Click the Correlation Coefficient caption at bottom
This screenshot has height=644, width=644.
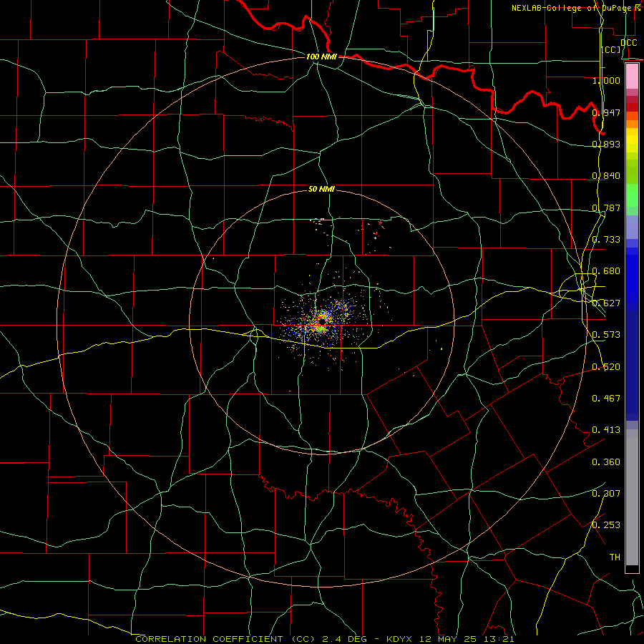click(x=325, y=639)
